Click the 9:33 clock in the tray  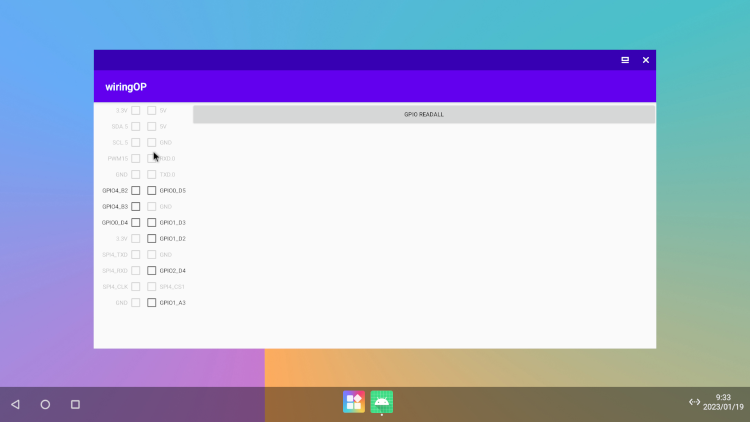click(x=723, y=398)
